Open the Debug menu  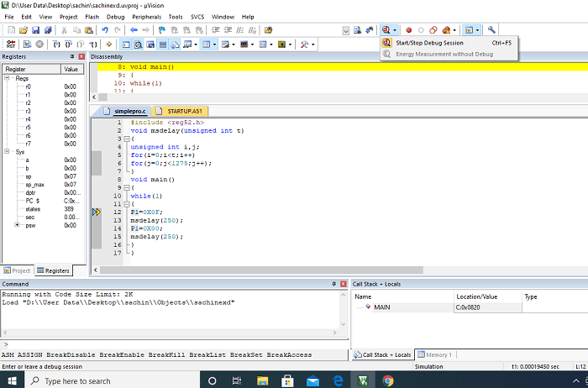[115, 17]
